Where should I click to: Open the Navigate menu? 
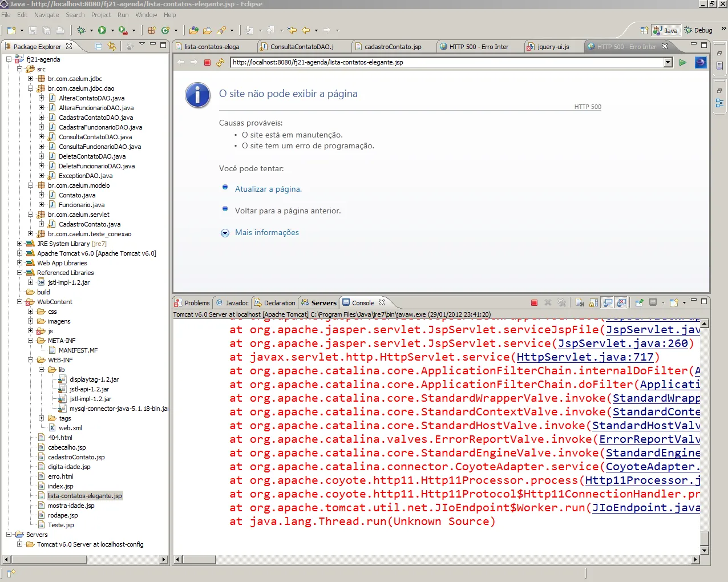46,15
